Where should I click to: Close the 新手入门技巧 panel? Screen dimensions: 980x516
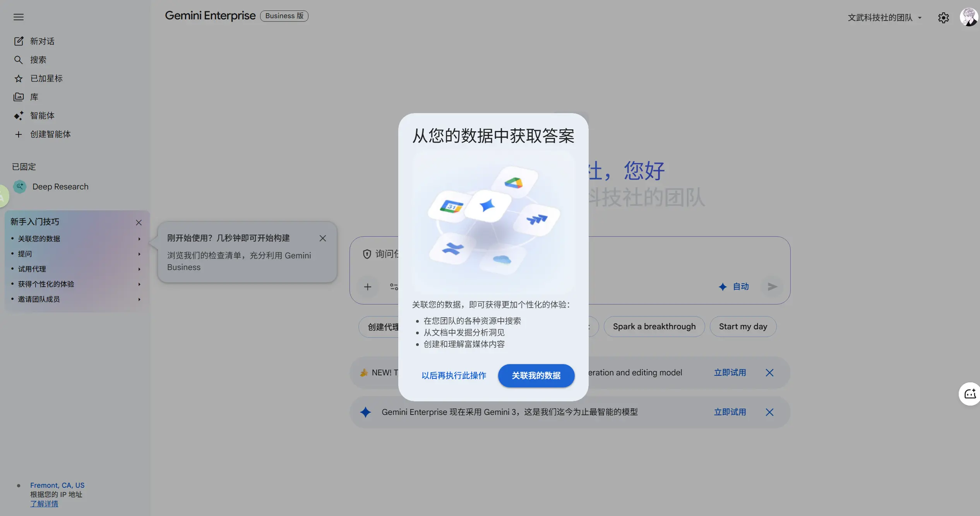(x=139, y=222)
